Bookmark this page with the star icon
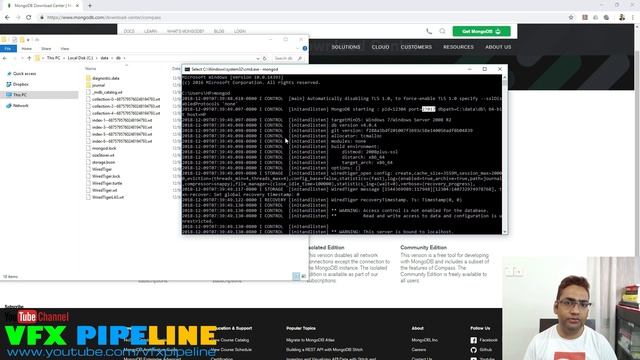 571,18
